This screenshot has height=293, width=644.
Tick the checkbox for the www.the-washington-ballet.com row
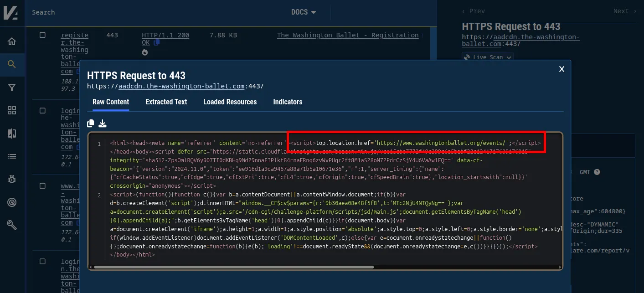tap(42, 186)
